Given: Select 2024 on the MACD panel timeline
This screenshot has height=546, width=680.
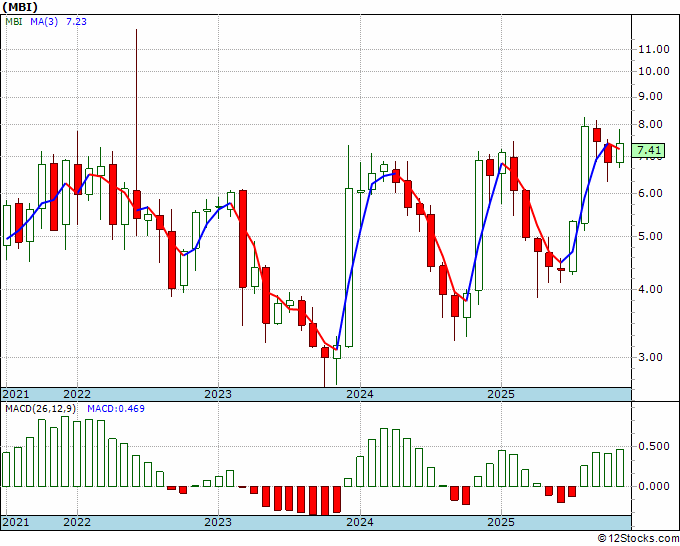Looking at the screenshot, I should click(x=360, y=522).
